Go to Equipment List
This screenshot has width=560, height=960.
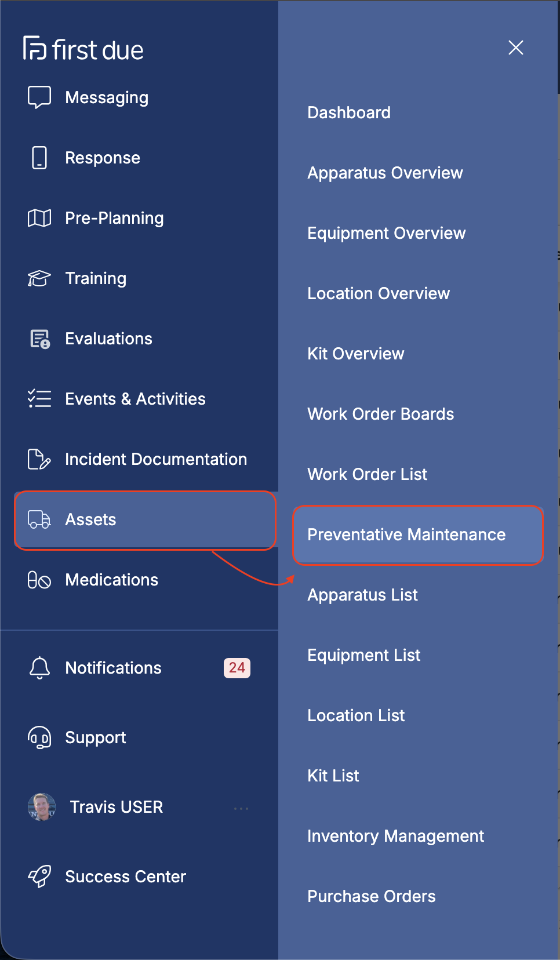363,655
